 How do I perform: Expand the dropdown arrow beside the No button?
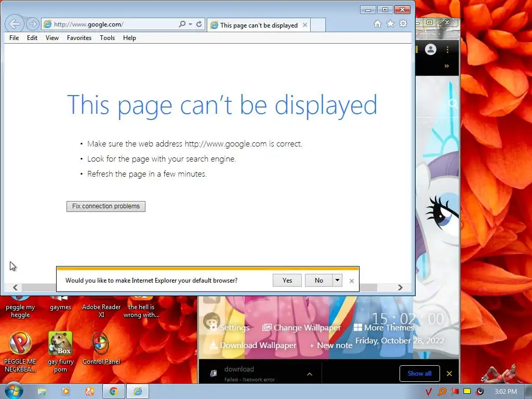(x=337, y=280)
